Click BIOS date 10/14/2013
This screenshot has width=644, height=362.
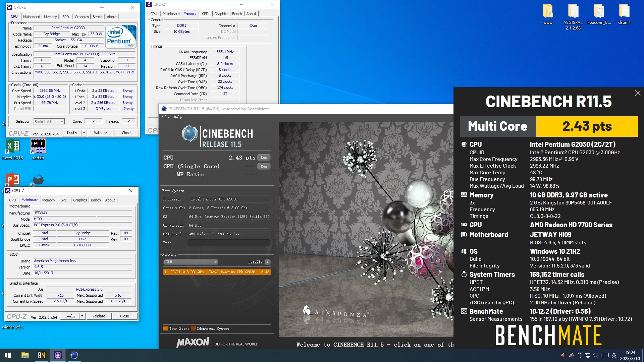(x=83, y=273)
